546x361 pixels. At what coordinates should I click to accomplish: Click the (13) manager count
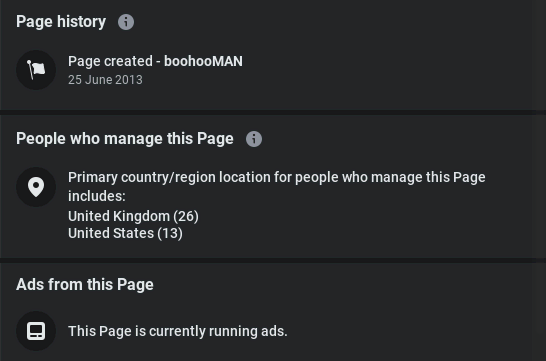(170, 233)
